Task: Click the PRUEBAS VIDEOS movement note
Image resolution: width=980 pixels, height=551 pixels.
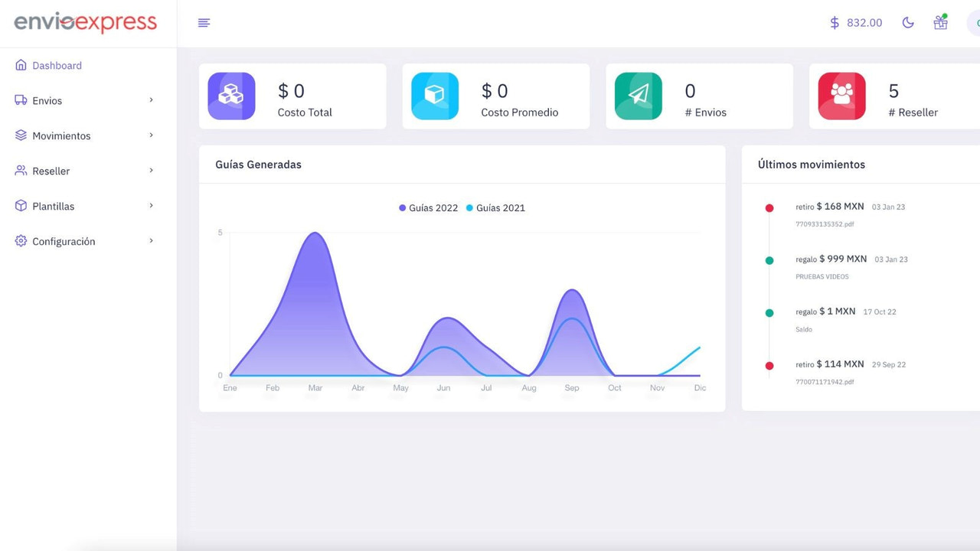Action: coord(822,277)
